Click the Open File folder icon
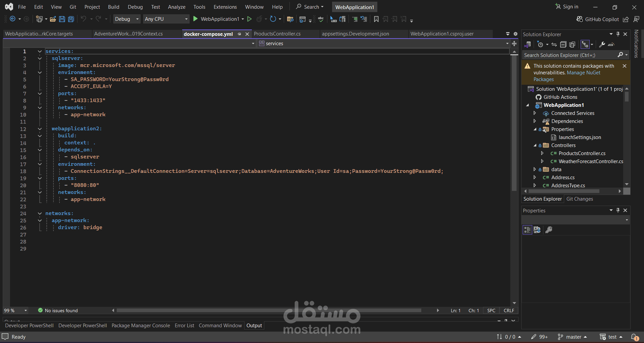644x343 pixels. pos(53,19)
